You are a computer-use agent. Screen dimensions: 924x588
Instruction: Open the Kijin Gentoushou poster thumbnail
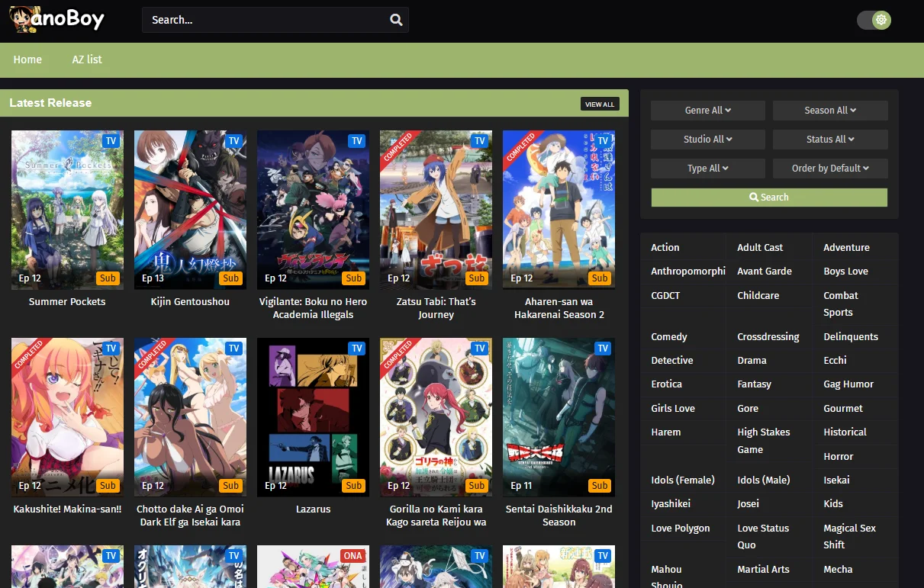coord(190,210)
